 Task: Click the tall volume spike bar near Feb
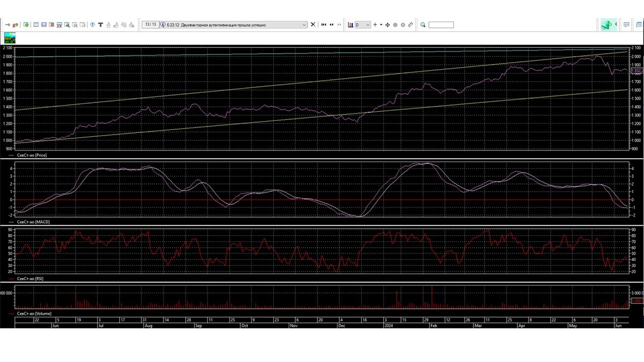432,297
